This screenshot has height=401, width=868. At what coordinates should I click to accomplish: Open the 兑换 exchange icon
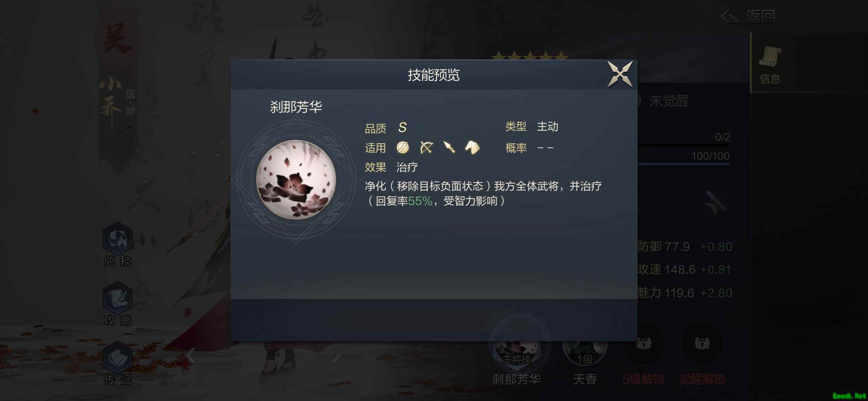pos(118,245)
